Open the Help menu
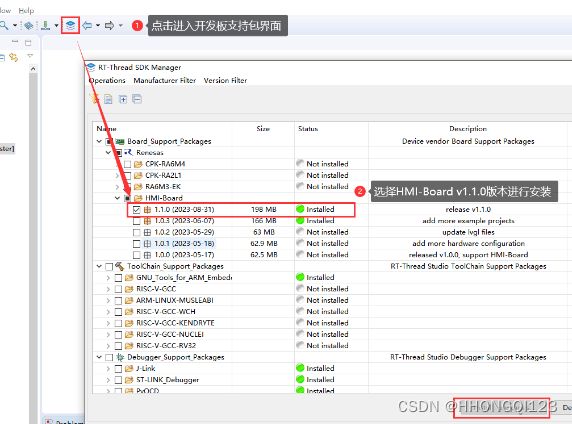The height and width of the screenshot is (424, 572). [26, 11]
